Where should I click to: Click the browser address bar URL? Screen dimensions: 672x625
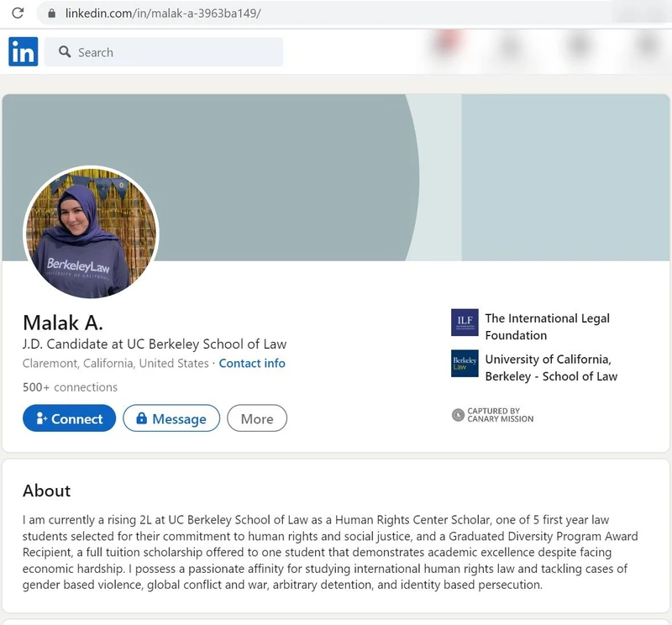point(163,13)
